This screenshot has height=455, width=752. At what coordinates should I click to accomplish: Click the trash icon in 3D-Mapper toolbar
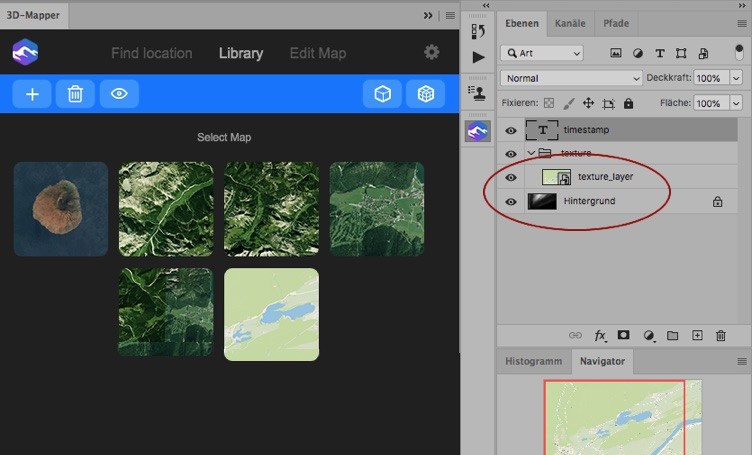(75, 94)
